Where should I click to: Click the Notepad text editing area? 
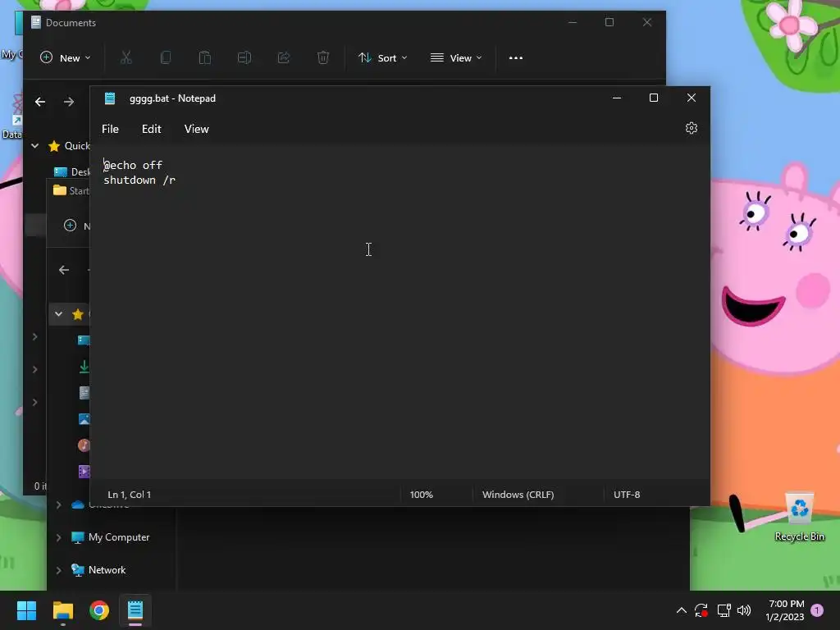tap(399, 313)
